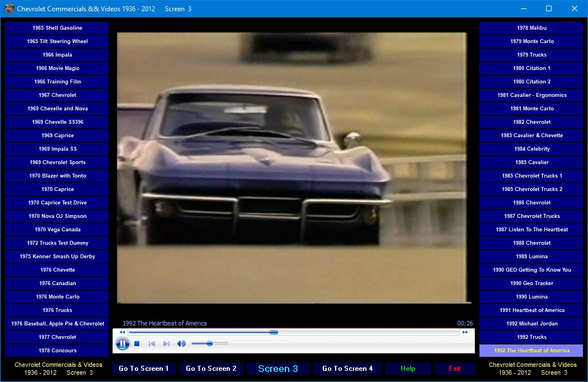Screen dimensions: 588x382
Task: Mute the player volume speaker icon
Action: pyautogui.click(x=181, y=343)
